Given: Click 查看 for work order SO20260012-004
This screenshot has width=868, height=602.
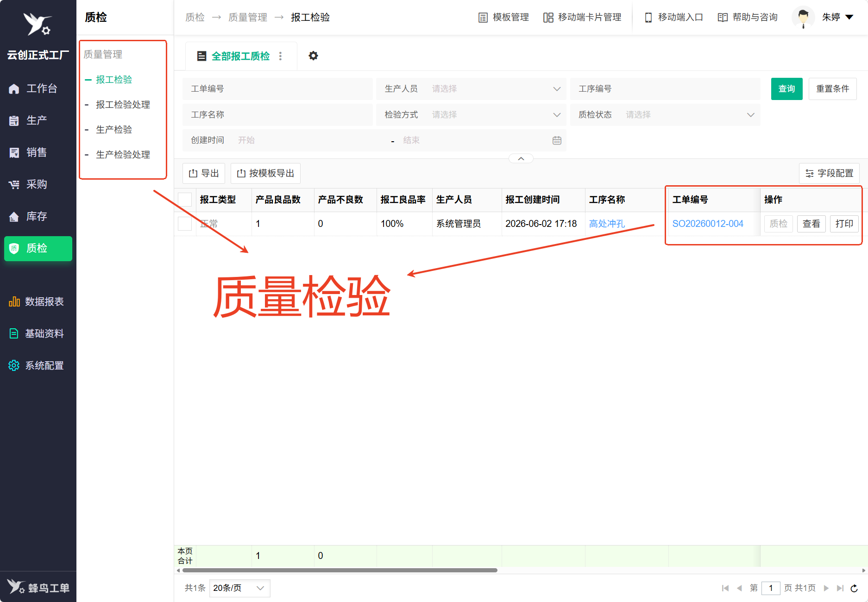Looking at the screenshot, I should point(811,224).
